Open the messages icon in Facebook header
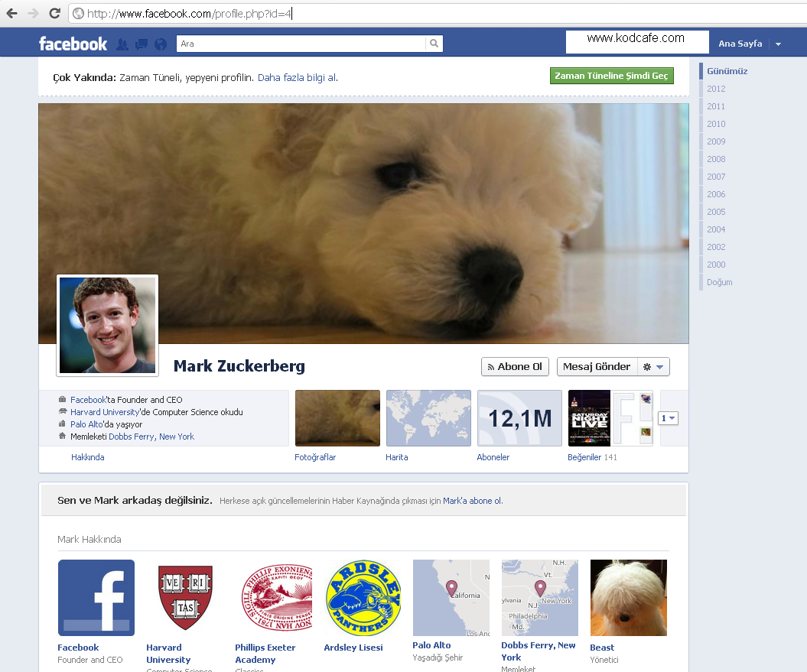The height and width of the screenshot is (672, 807). 141,44
